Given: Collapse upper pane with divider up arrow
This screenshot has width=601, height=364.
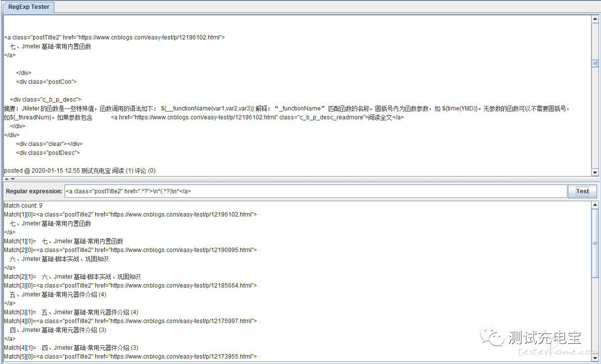Looking at the screenshot, I should pos(7,179).
